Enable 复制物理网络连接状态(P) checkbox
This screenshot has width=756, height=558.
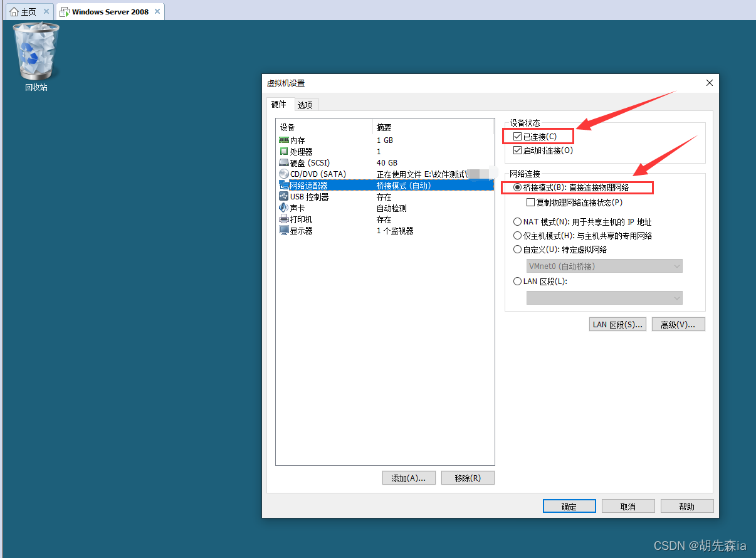[x=531, y=203]
